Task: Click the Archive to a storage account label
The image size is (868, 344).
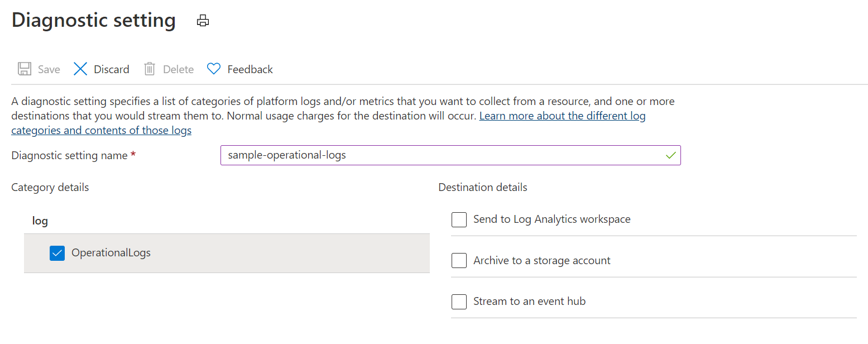Action: tap(541, 260)
